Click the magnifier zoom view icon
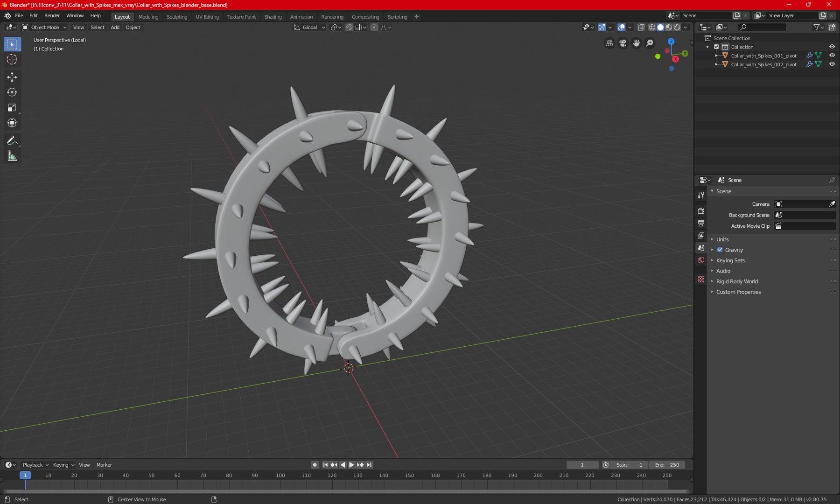840x504 pixels. [x=650, y=43]
